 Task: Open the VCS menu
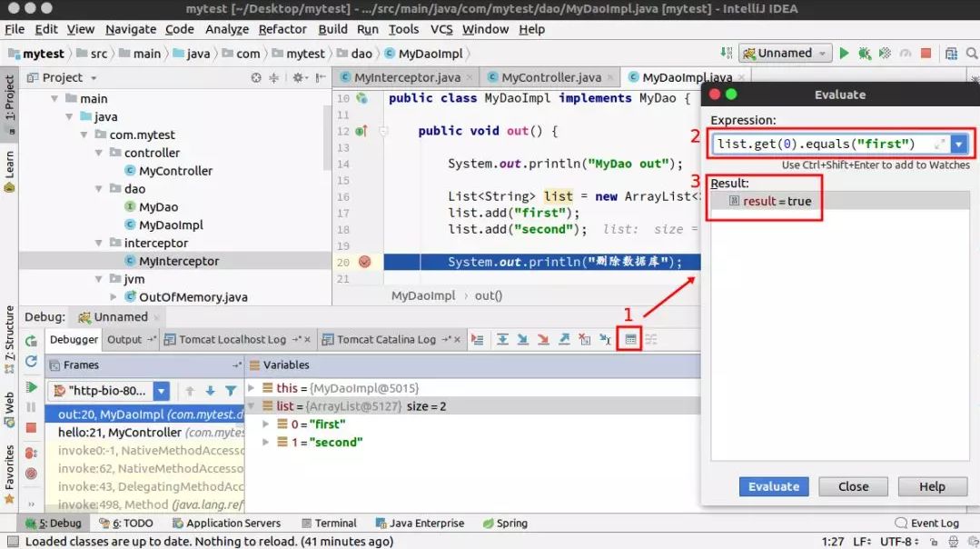[x=441, y=29]
